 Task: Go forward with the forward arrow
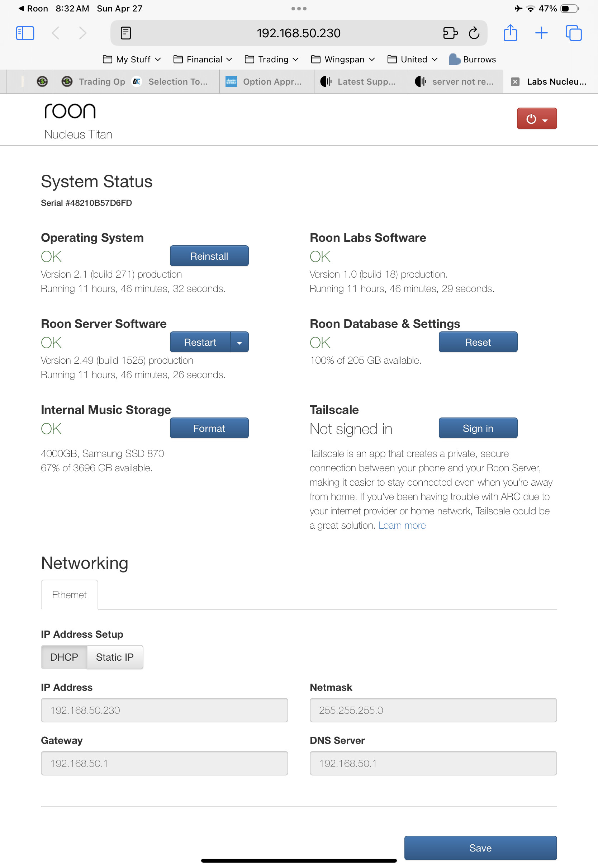(83, 33)
